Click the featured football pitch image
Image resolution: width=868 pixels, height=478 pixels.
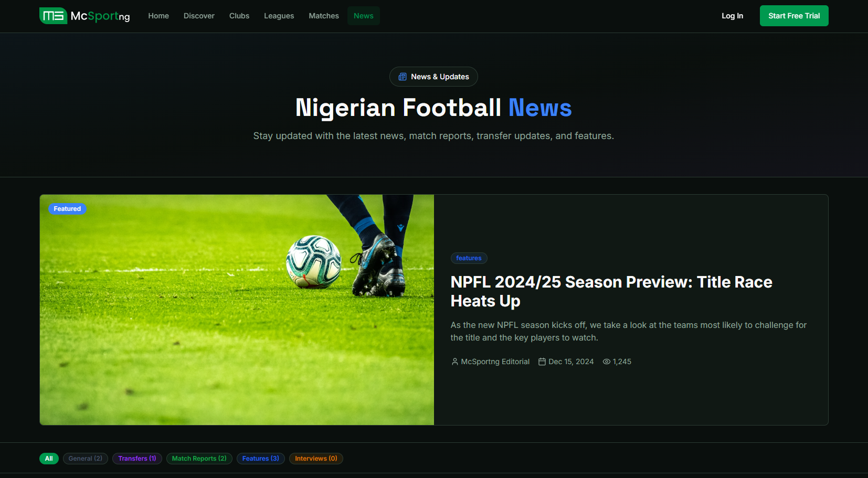pos(237,310)
